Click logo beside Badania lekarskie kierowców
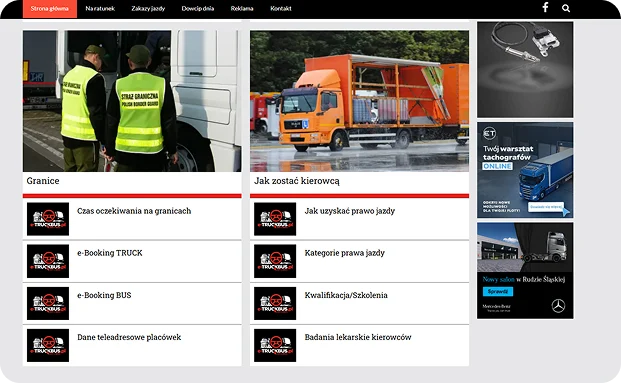This screenshot has height=383, width=621. tap(275, 345)
